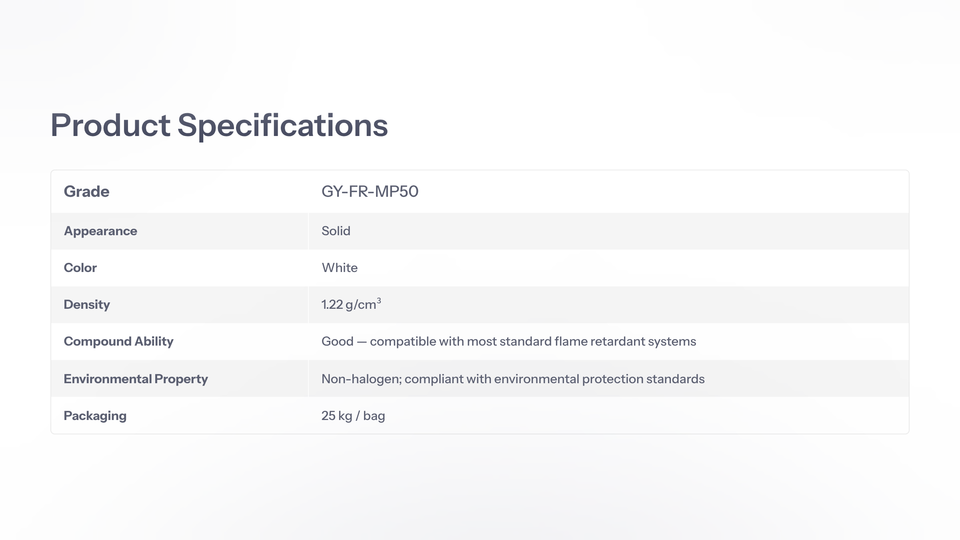Click the "Grade" header cell
The height and width of the screenshot is (540, 960).
87,191
